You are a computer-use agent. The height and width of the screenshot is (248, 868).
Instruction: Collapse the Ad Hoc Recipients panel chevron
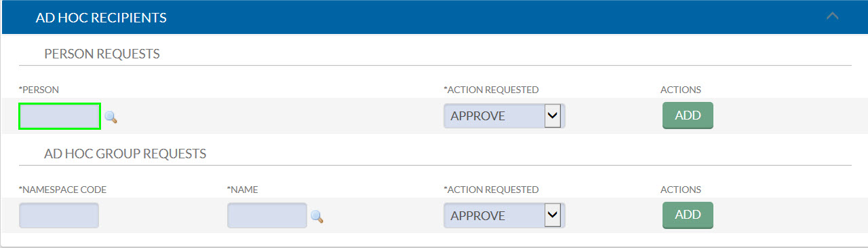coord(833,16)
